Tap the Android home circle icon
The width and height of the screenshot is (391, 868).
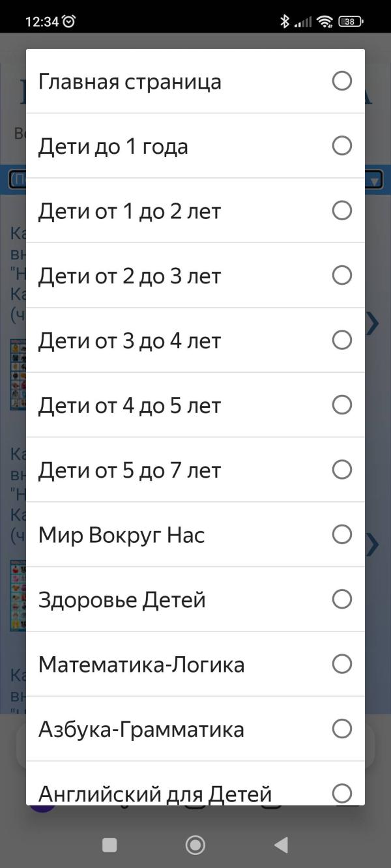pyautogui.click(x=195, y=845)
